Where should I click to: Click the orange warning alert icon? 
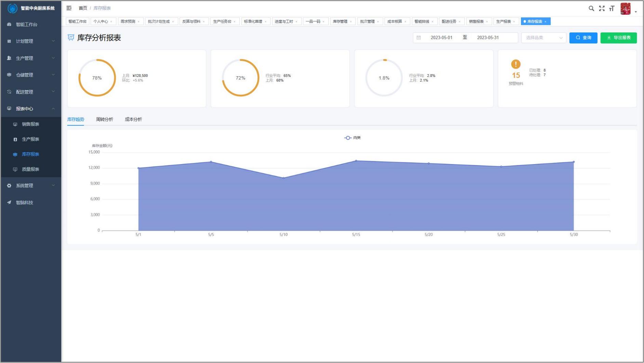[x=515, y=64]
